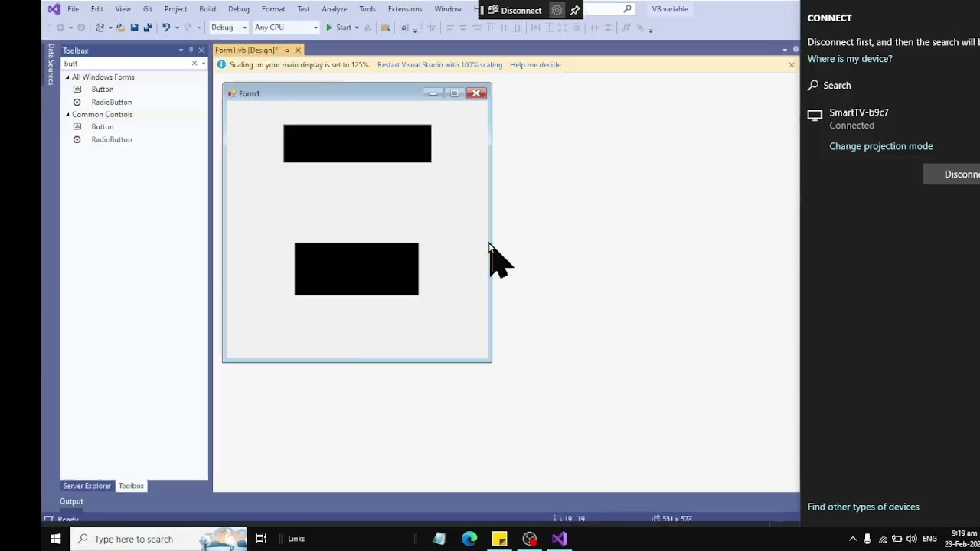Select the SmartTV-b9c7 device
This screenshot has width=980, height=551.
(x=859, y=119)
